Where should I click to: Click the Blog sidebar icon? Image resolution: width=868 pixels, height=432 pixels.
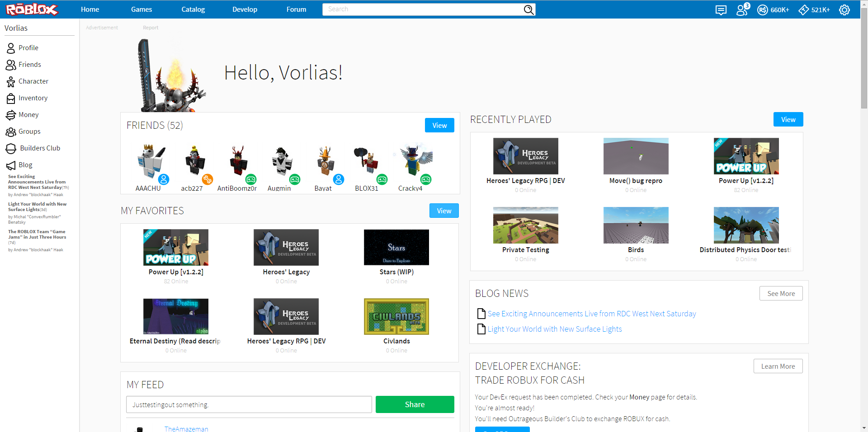[x=11, y=165]
